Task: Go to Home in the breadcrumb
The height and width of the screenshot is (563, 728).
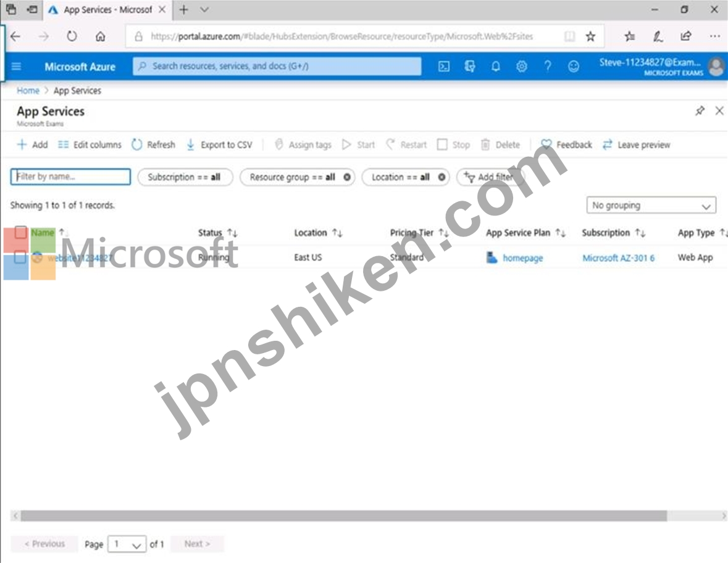Action: (x=28, y=91)
